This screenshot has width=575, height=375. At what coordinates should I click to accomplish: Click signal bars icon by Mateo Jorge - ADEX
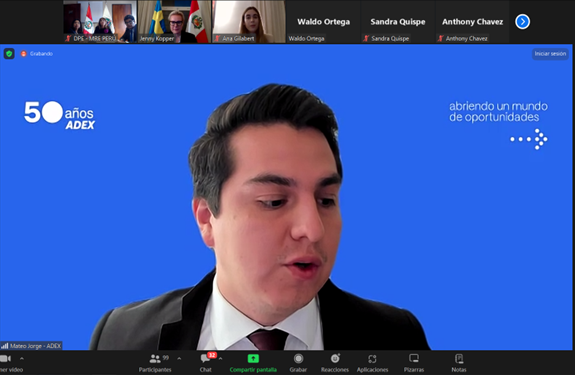click(5, 346)
